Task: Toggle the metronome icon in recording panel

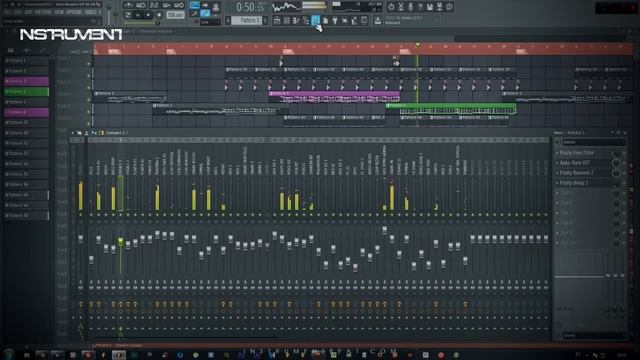Action: (x=129, y=5)
